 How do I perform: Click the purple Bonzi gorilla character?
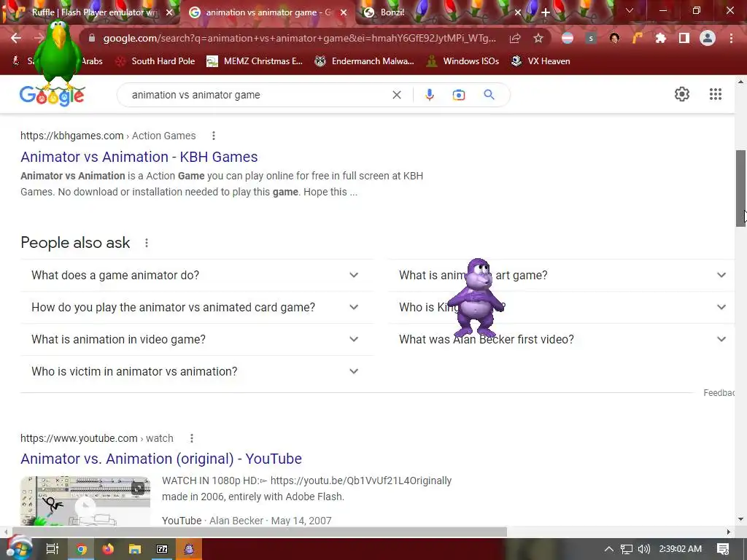(476, 298)
